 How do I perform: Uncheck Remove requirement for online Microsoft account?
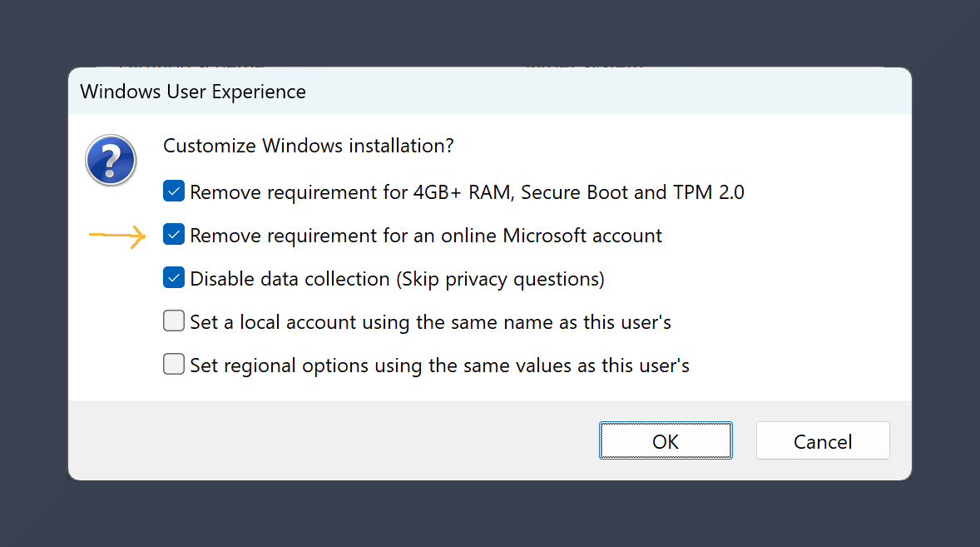click(x=174, y=235)
